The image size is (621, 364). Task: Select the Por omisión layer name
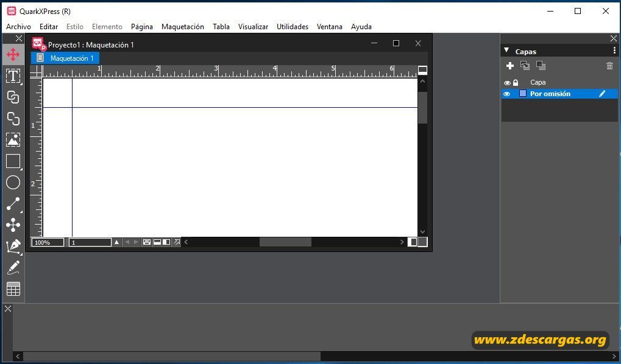pos(550,94)
